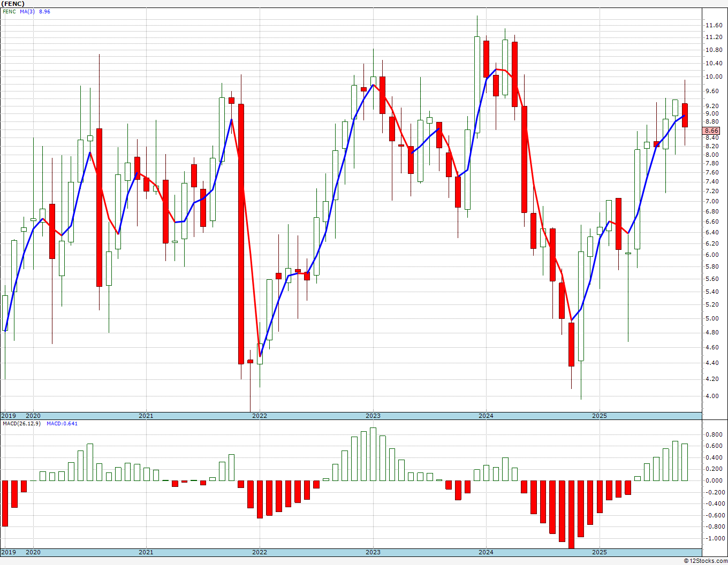Select the MACD:0.641 value readout
This screenshot has width=728, height=565.
coord(62,424)
